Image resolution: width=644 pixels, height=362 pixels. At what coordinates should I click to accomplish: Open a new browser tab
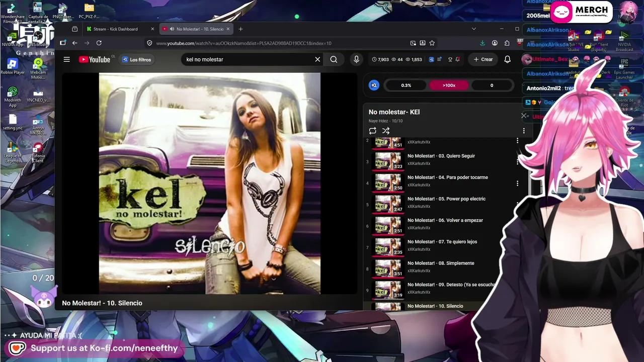click(x=240, y=29)
